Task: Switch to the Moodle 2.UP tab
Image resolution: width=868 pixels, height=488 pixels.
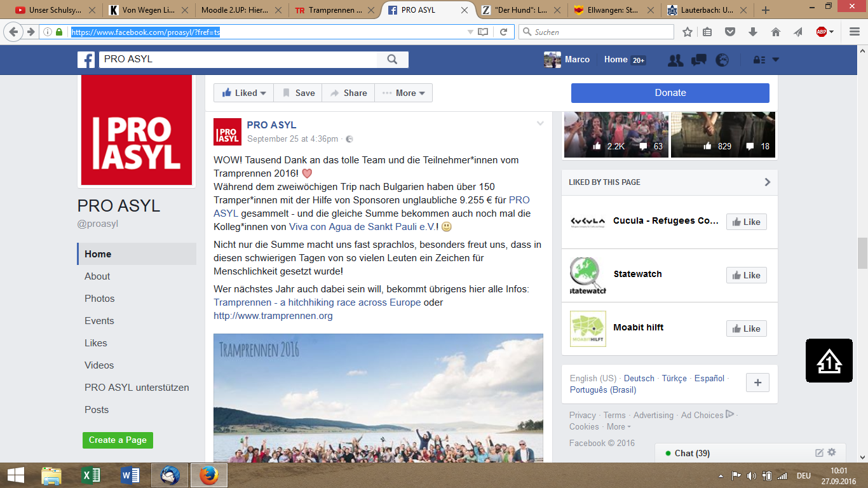Action: (243, 10)
